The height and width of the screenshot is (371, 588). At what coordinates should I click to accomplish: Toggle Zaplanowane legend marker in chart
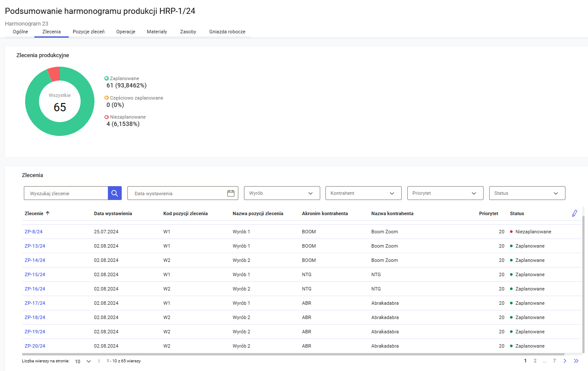[107, 78]
